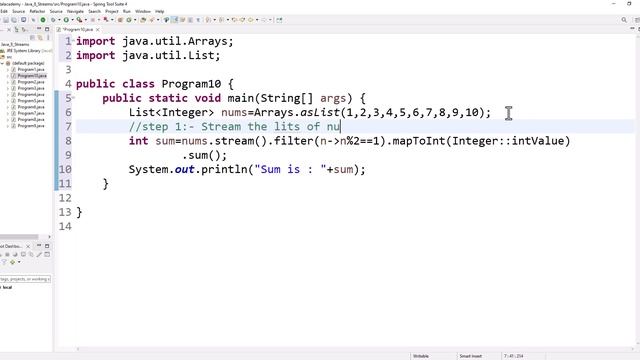Click the 'local' node in Boot Dashboard
The height and width of the screenshot is (360, 640).
point(7,287)
